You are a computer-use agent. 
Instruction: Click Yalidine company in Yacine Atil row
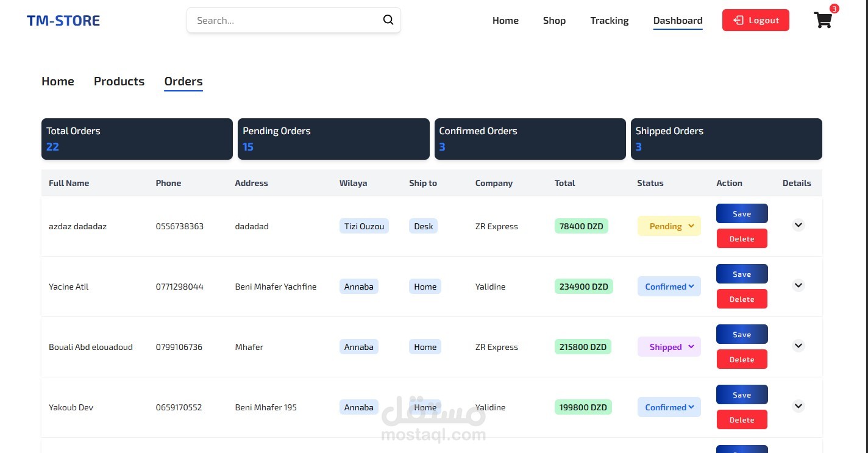tap(491, 287)
